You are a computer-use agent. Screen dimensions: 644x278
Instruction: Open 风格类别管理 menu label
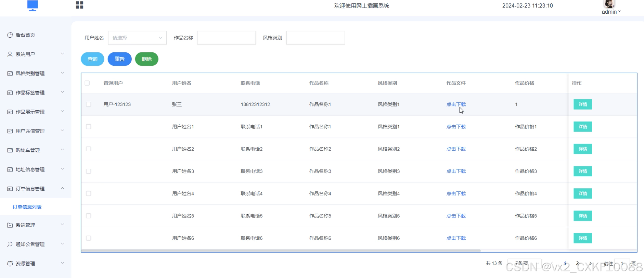(x=30, y=73)
